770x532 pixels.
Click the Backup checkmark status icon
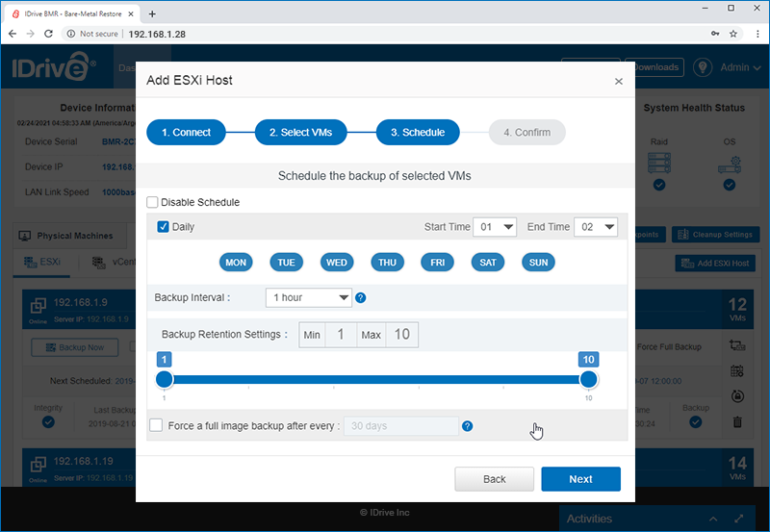click(695, 422)
